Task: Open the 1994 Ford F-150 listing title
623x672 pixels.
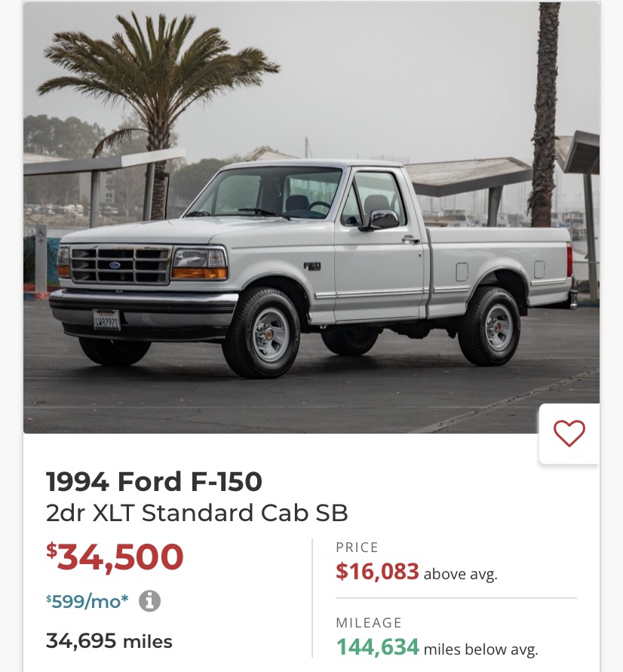Action: [x=154, y=481]
